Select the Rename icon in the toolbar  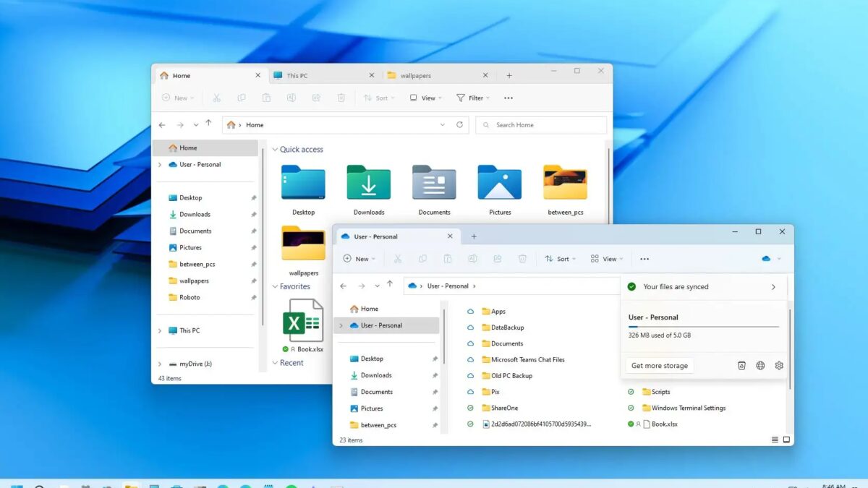[473, 258]
